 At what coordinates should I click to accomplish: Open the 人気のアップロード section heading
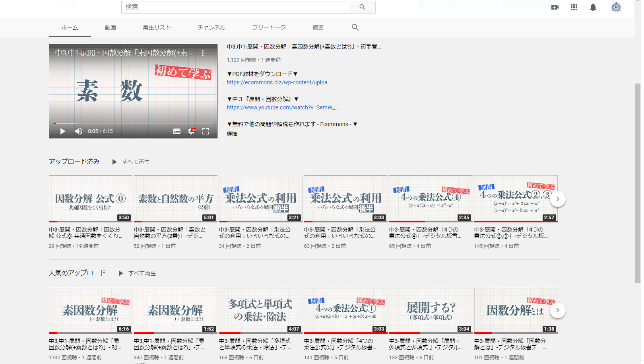coord(77,273)
